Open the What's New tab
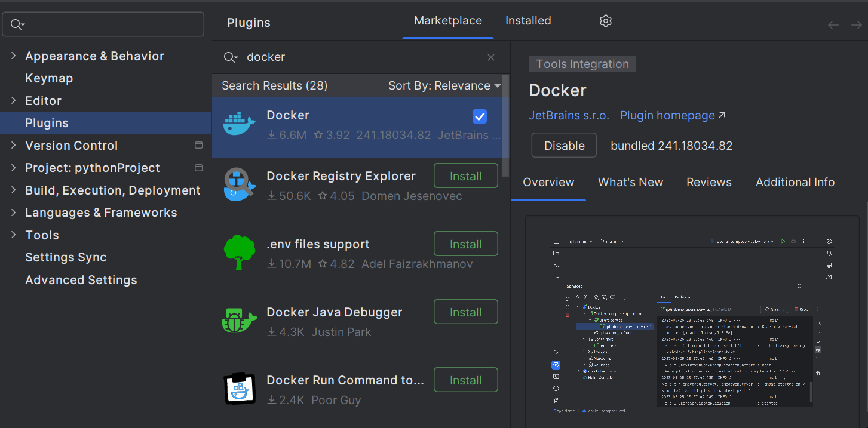This screenshot has height=428, width=868. pyautogui.click(x=631, y=183)
